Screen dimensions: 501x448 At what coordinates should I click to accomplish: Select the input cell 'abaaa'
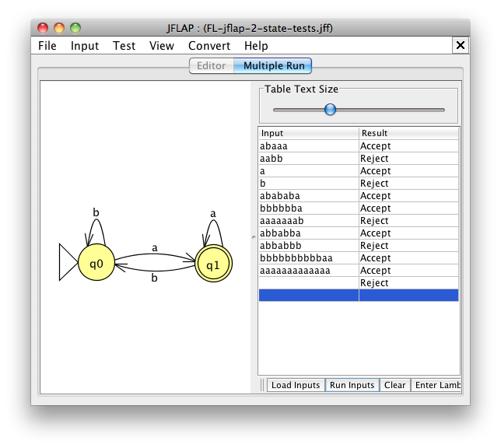[309, 146]
